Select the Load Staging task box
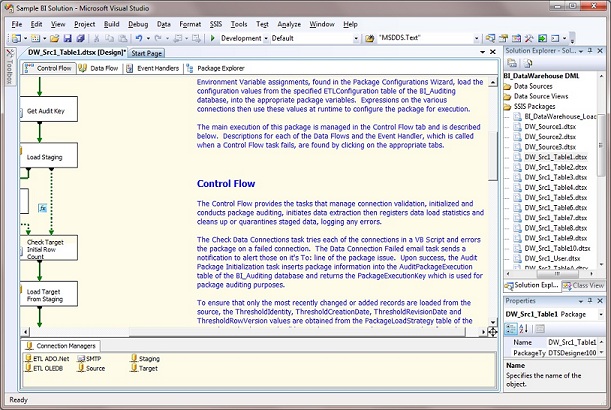The width and height of the screenshot is (611, 410). coord(49,155)
